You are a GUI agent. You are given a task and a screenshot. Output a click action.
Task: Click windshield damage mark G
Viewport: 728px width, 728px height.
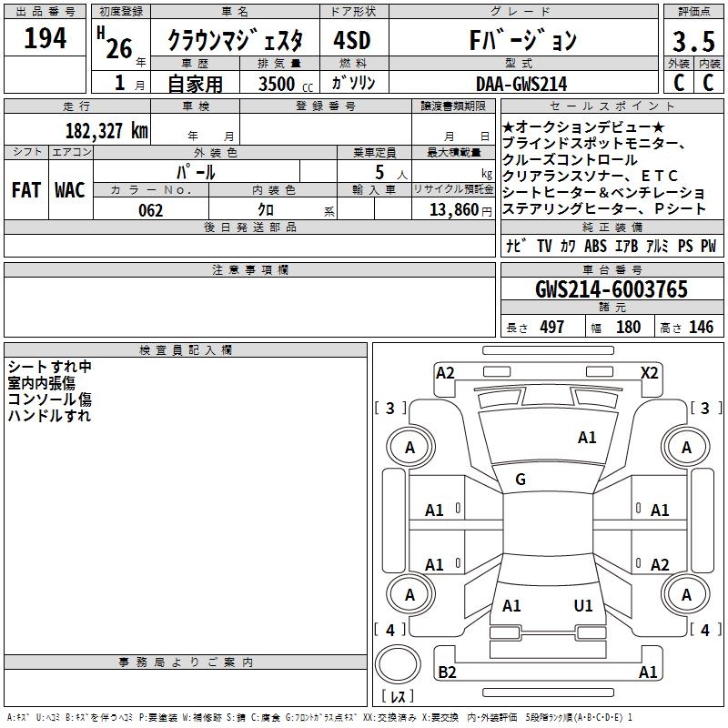(x=521, y=479)
